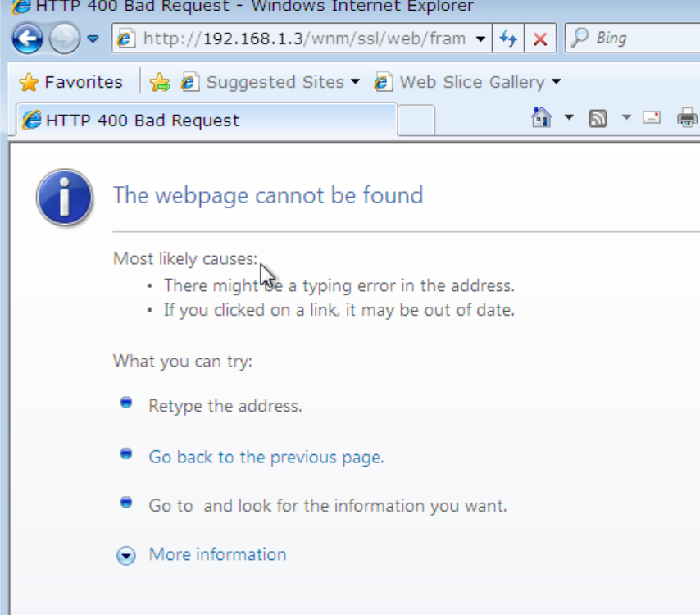Click the Home page icon

(541, 117)
